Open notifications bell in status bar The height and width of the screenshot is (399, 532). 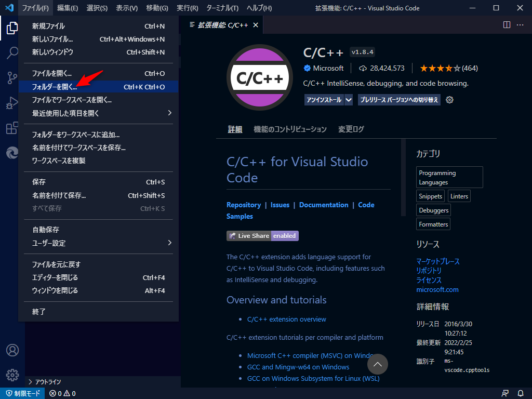[521, 393]
